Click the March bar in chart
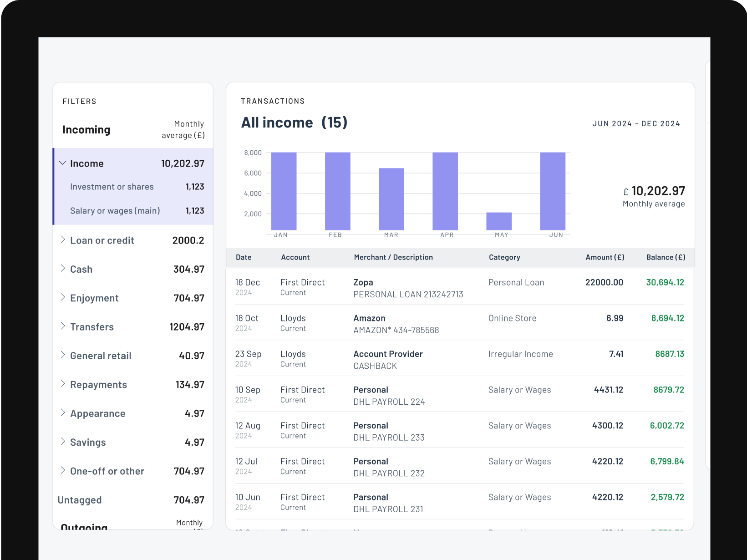This screenshot has height=560, width=747. coord(391,199)
